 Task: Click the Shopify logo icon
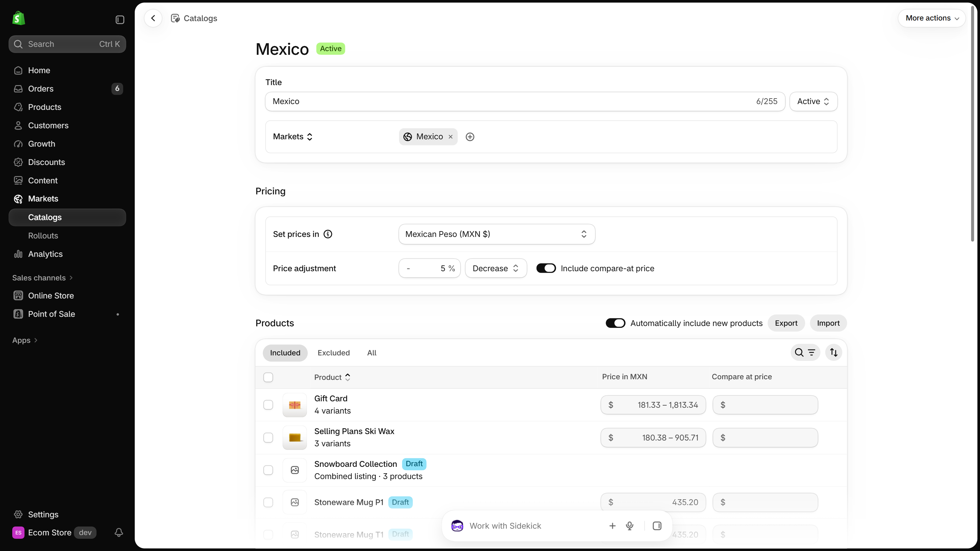click(19, 18)
